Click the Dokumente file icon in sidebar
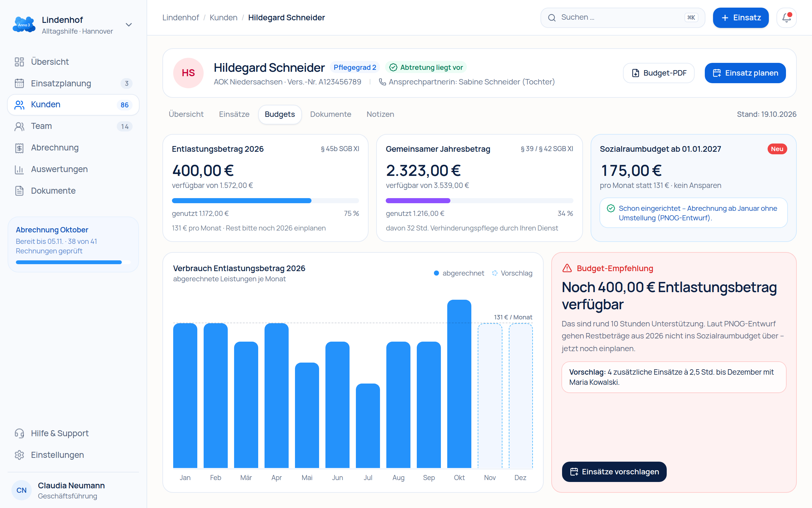Viewport: 812px width, 508px height. tap(19, 191)
